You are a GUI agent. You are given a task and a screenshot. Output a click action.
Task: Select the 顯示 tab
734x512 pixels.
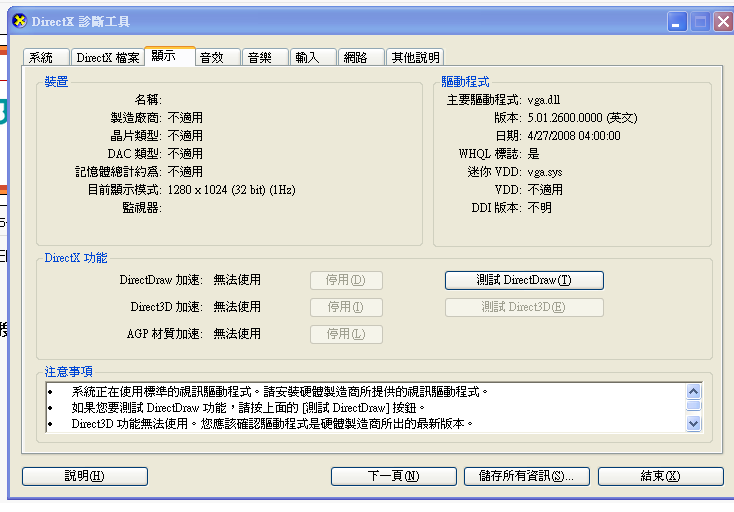[170, 56]
